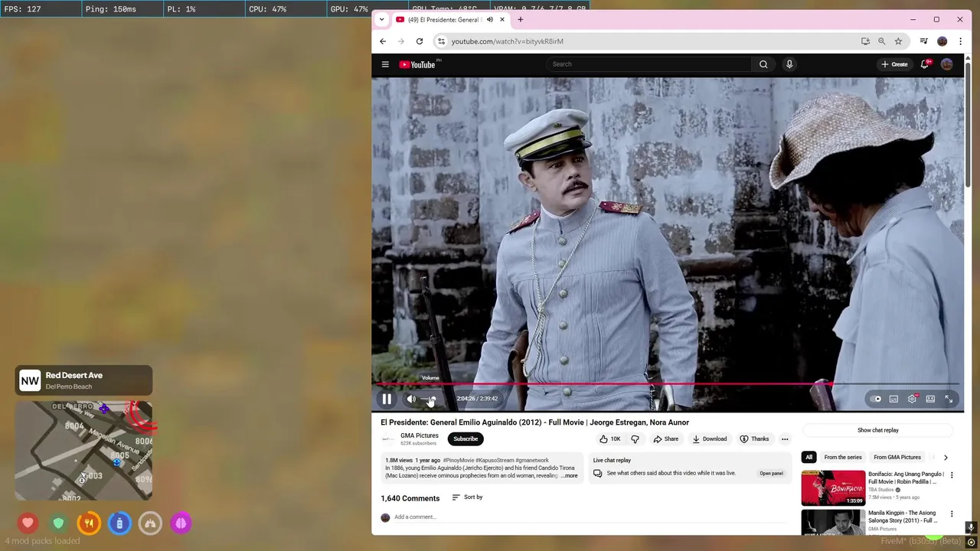Click the green shield armor HUD icon

click(58, 523)
